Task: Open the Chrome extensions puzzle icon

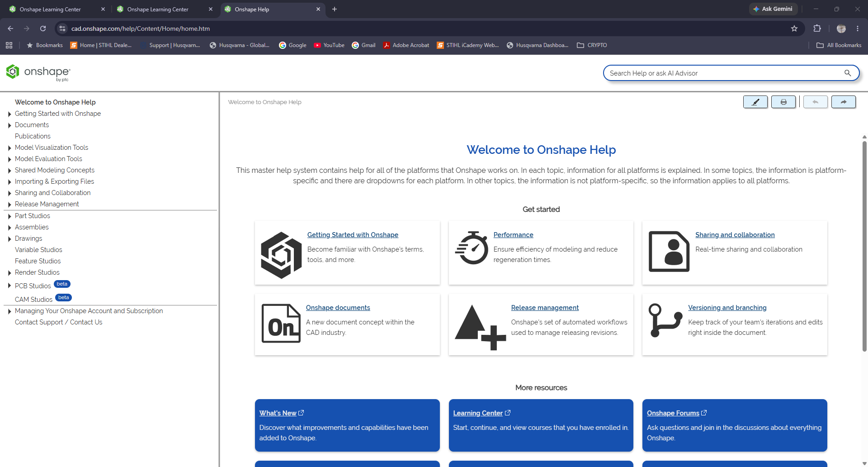Action: pyautogui.click(x=817, y=29)
